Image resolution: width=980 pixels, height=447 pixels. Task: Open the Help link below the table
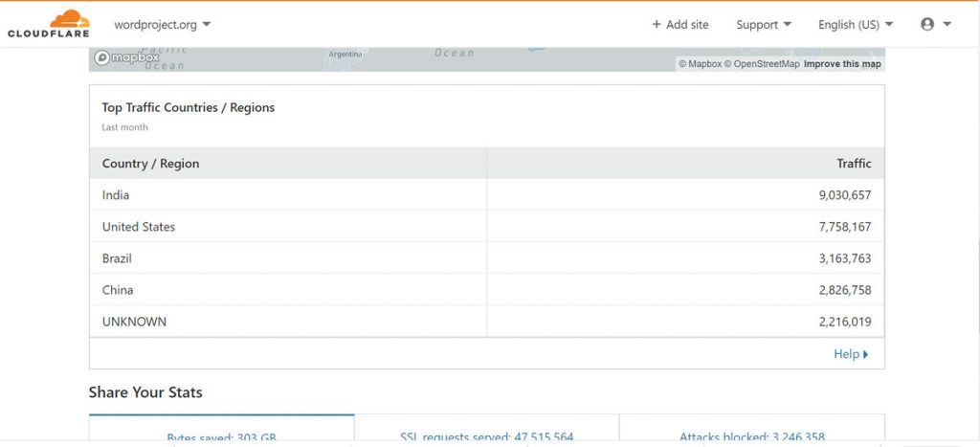pos(846,354)
